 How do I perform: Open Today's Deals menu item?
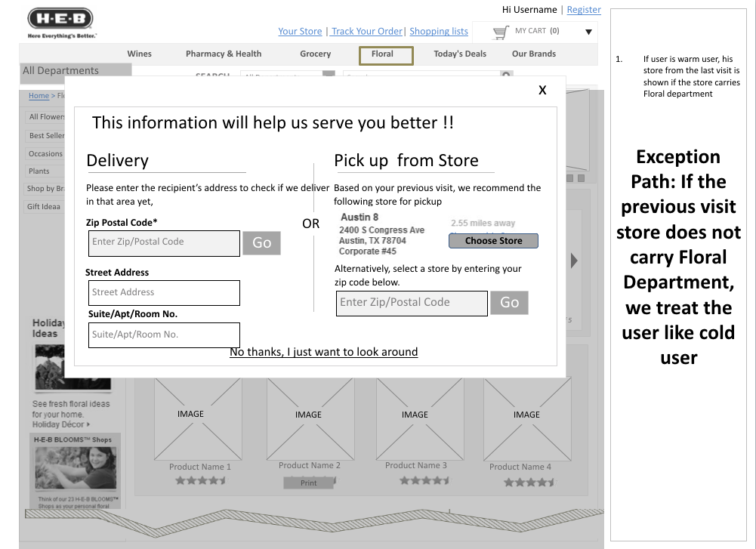pyautogui.click(x=460, y=54)
